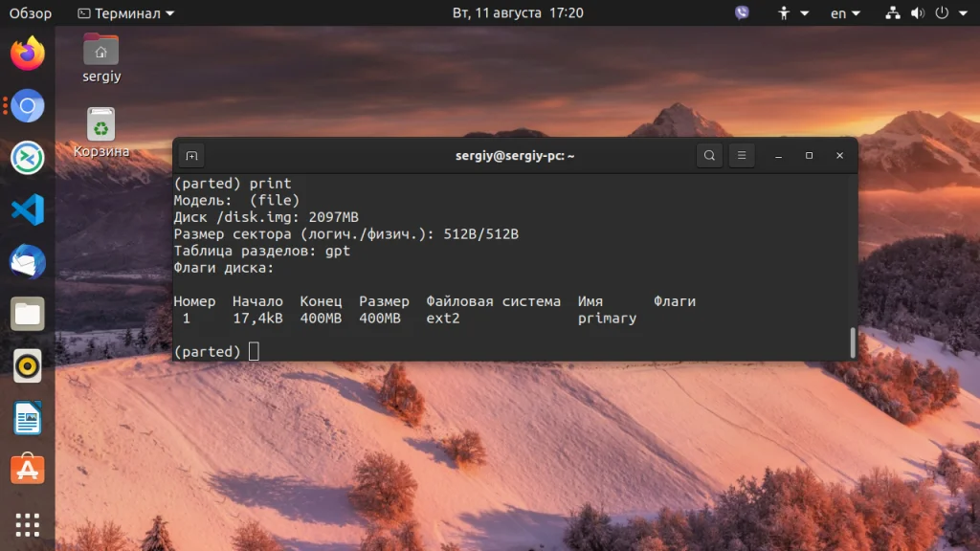Open the Files manager in dock
This screenshot has width=980, height=551.
28,314
